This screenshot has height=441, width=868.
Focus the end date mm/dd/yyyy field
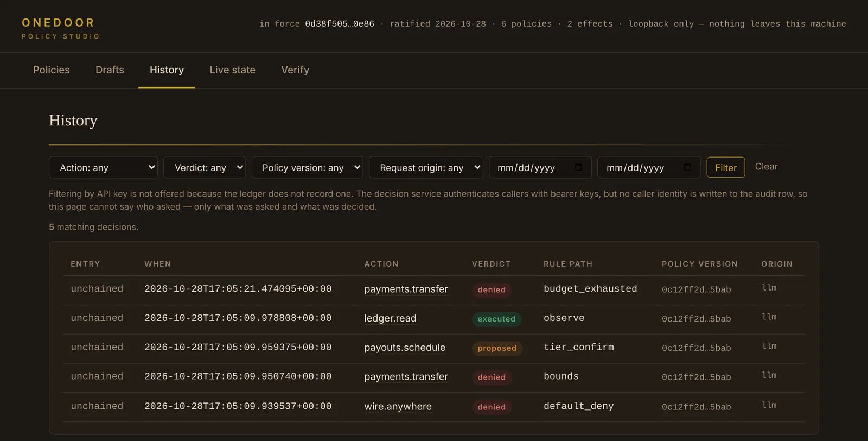[x=649, y=167]
